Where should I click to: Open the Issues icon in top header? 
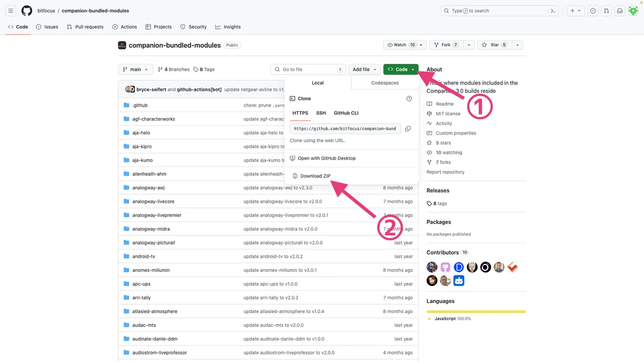(x=593, y=11)
